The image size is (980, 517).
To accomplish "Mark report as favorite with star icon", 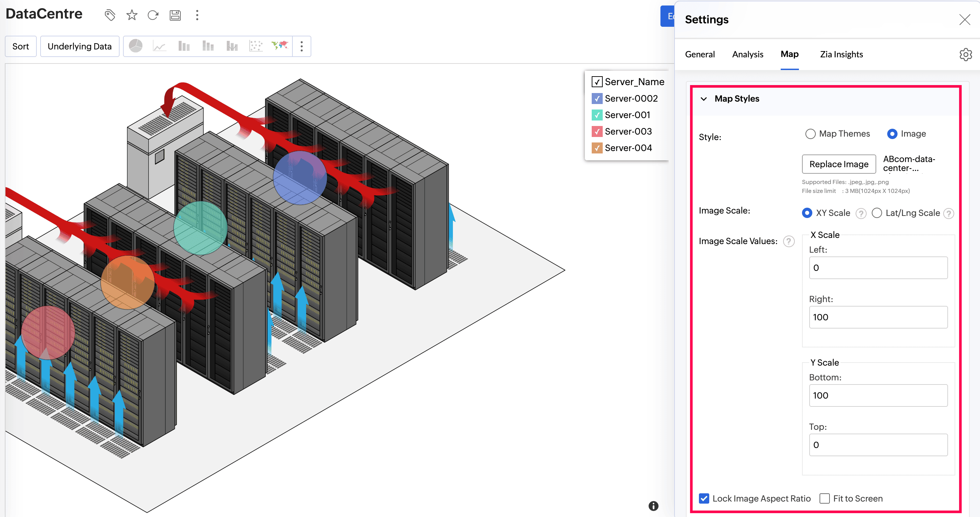I will click(132, 15).
